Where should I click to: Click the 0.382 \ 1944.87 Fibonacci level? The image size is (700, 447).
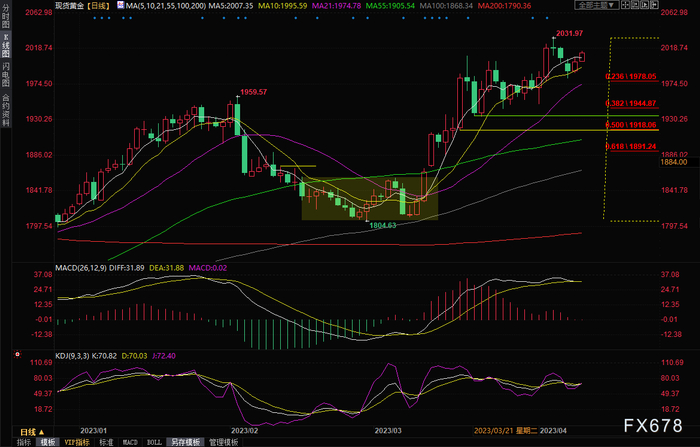pos(631,103)
